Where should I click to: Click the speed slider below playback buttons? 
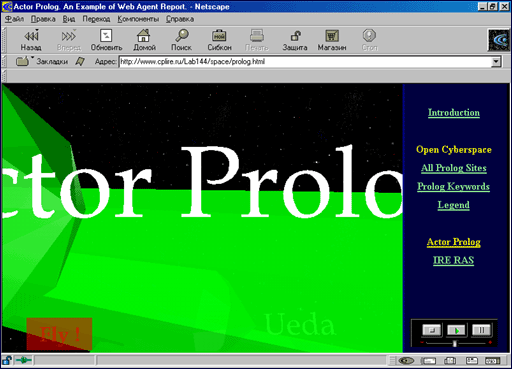pyautogui.click(x=456, y=343)
